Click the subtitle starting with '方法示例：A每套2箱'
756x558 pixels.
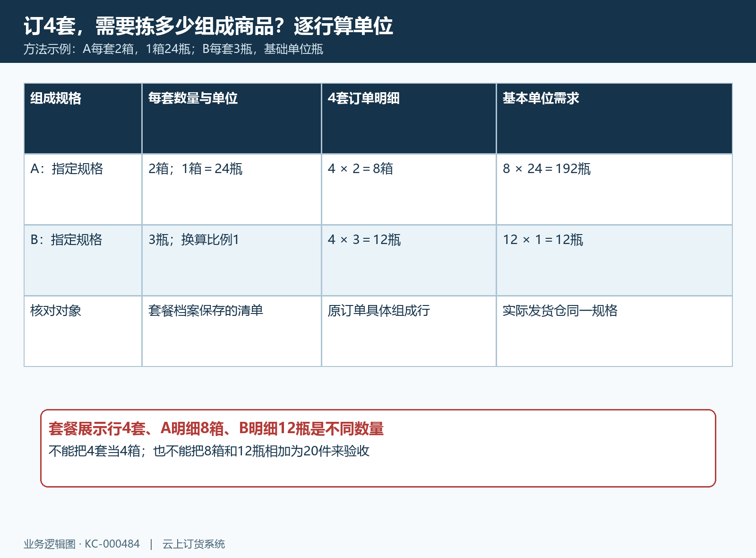point(173,49)
